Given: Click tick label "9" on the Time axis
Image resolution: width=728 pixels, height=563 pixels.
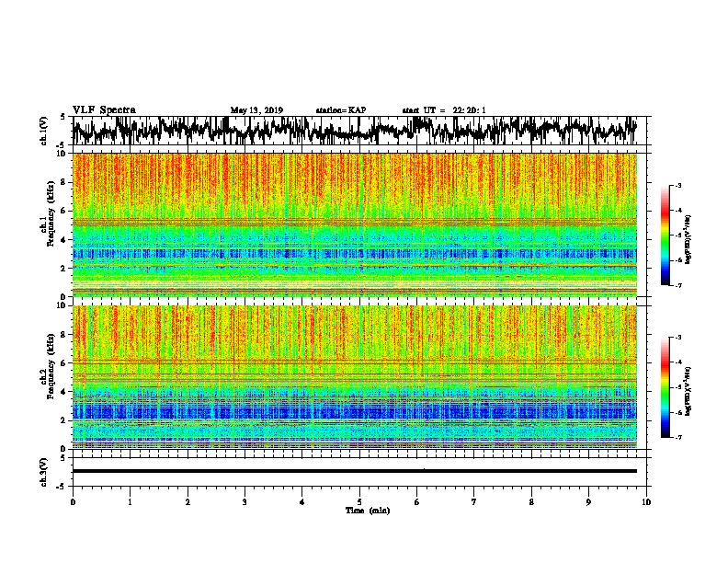Looking at the screenshot, I should tap(588, 501).
